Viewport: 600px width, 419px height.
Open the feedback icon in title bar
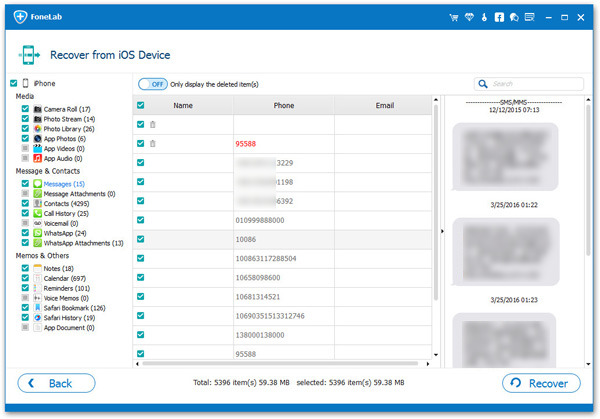pyautogui.click(x=530, y=17)
